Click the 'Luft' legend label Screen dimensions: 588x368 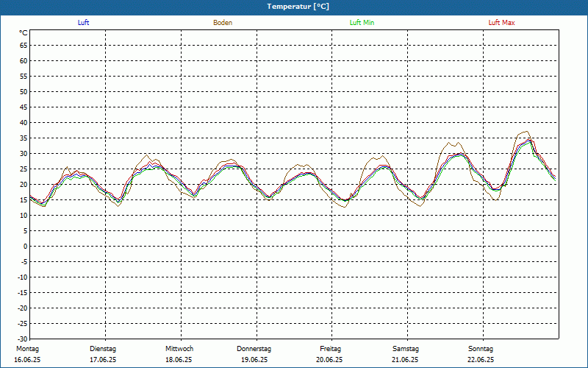coord(84,23)
